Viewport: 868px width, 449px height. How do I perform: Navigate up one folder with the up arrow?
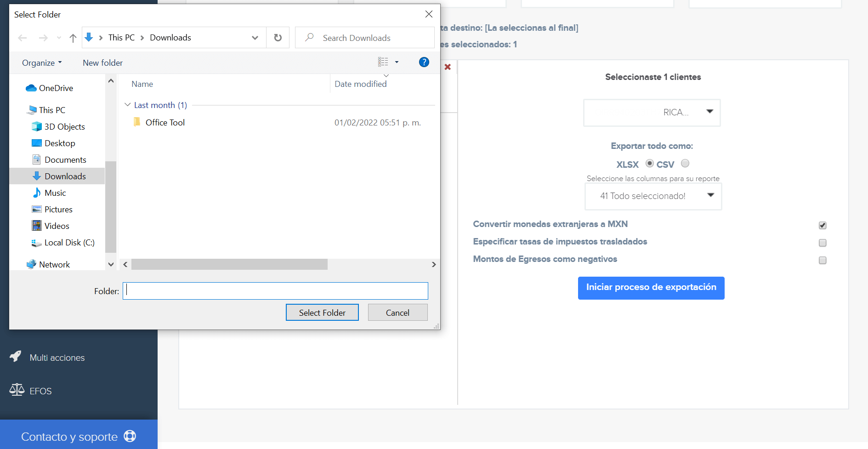point(72,38)
